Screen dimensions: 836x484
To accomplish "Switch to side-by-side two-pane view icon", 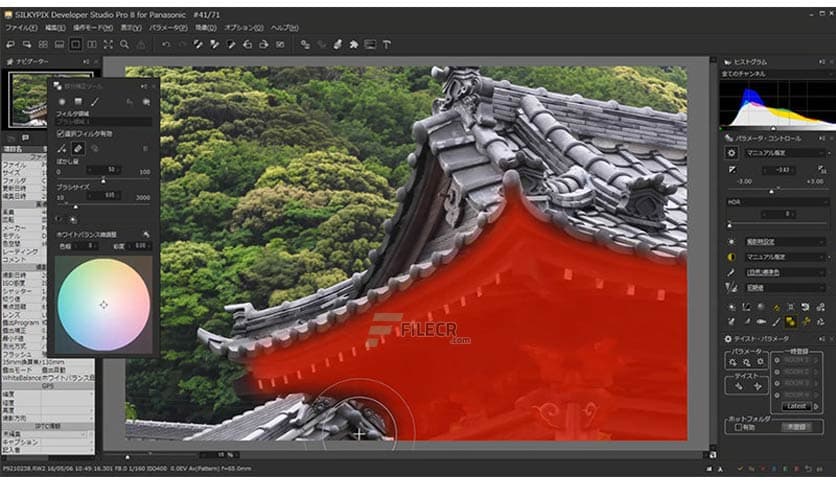I will coord(92,45).
